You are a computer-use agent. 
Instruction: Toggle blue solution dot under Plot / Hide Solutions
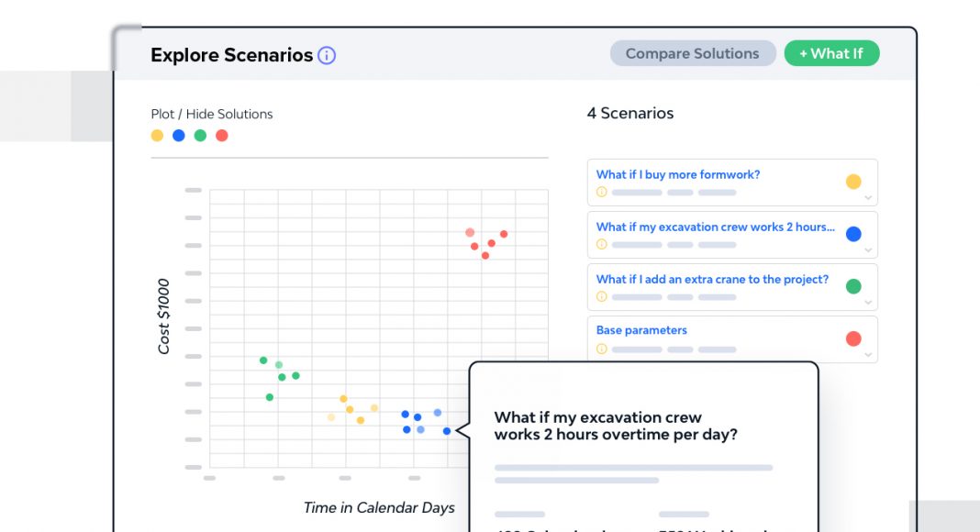pos(179,136)
